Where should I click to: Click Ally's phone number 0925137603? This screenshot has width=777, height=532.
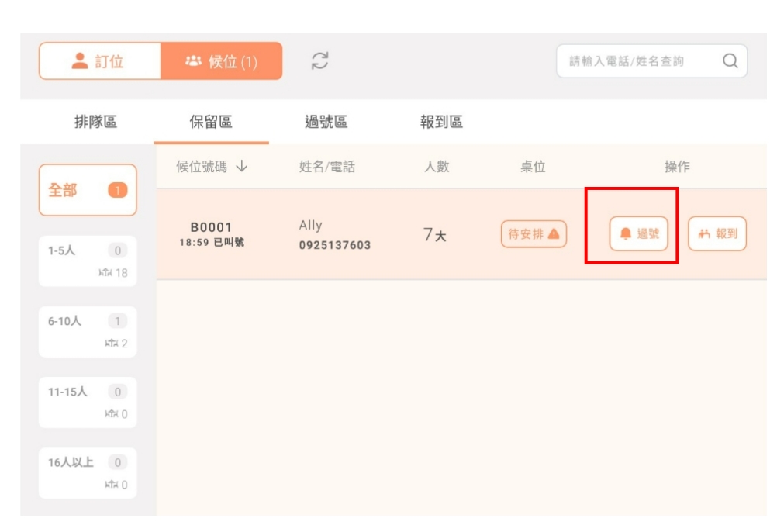(335, 245)
